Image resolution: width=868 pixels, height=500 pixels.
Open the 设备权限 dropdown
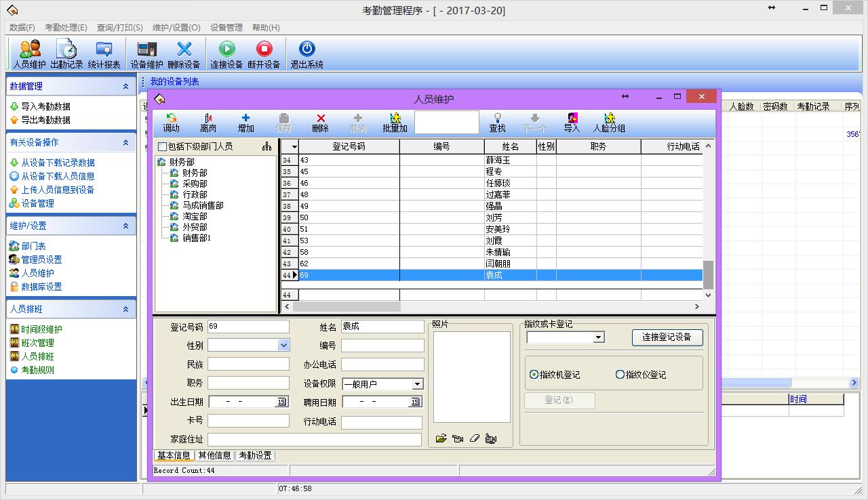[418, 384]
